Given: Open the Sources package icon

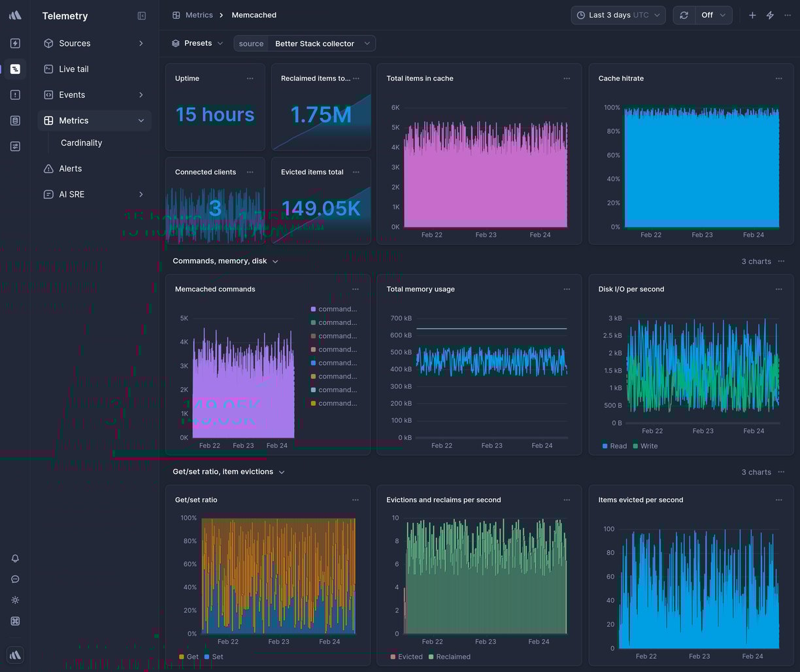Looking at the screenshot, I should [48, 43].
